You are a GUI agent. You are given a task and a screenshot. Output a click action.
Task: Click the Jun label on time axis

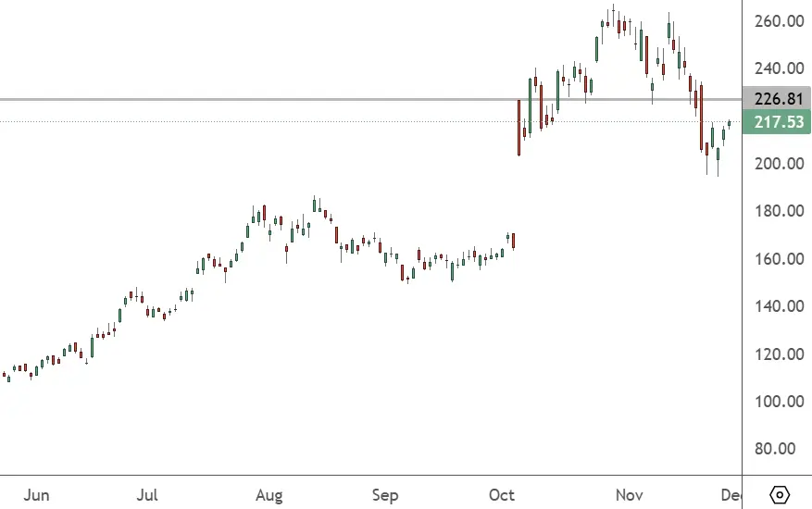(36, 495)
